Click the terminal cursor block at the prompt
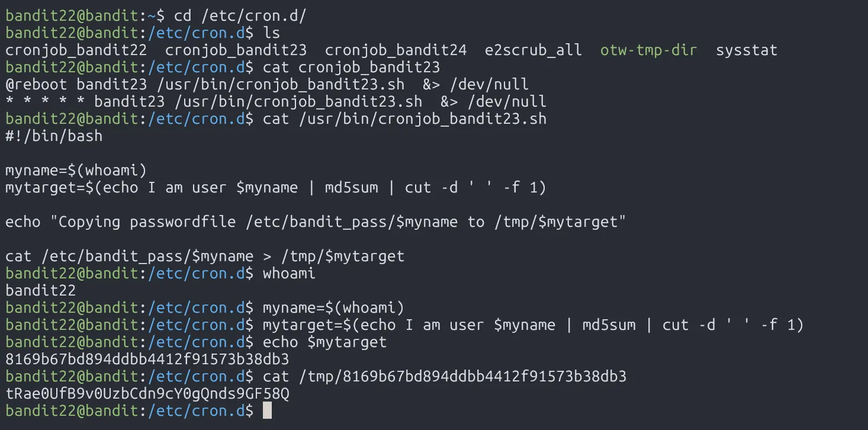This screenshot has width=868, height=430. click(x=267, y=410)
